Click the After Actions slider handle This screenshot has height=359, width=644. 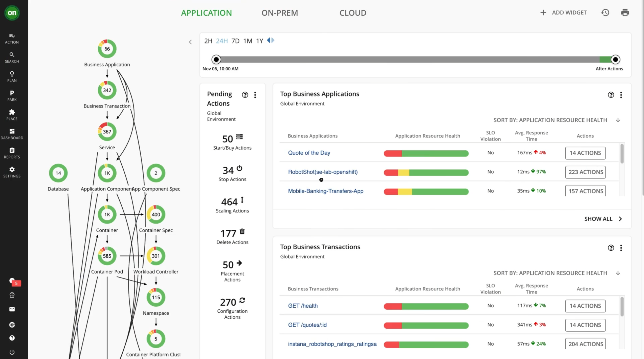pos(615,59)
